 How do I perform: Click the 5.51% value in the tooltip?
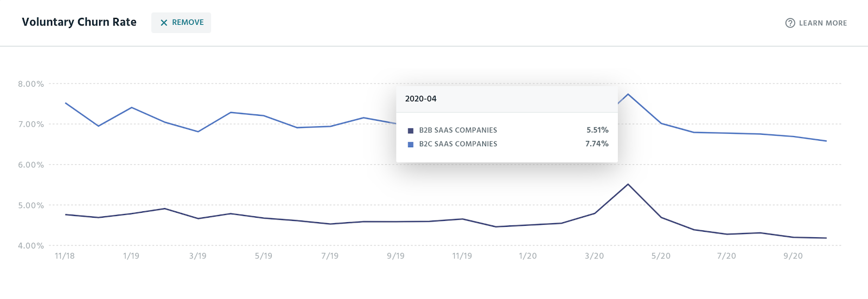597,130
